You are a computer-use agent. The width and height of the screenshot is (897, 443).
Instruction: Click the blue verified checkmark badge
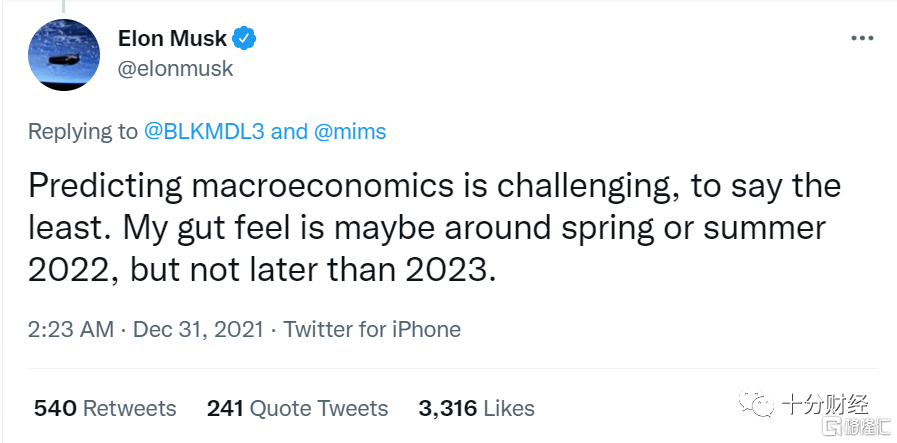tap(244, 38)
